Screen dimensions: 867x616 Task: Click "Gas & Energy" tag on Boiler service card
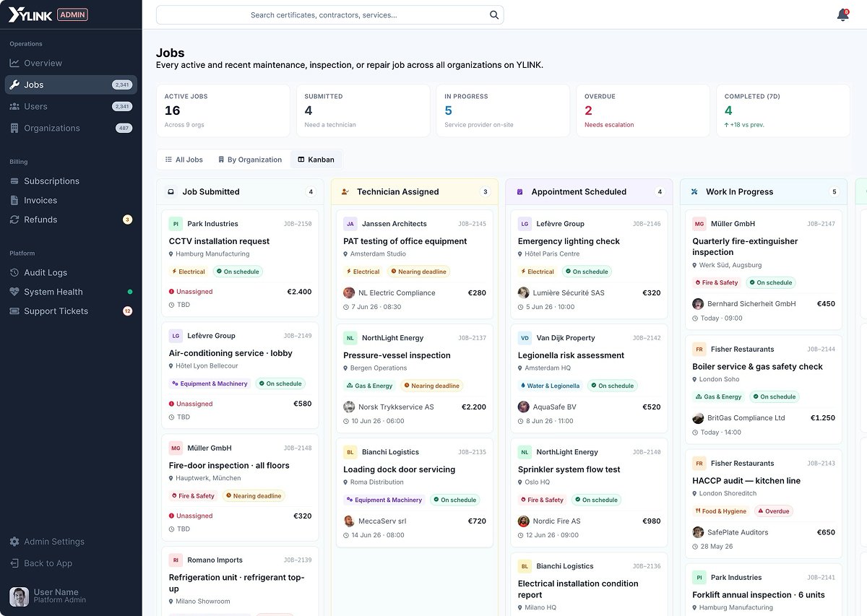tap(718, 396)
